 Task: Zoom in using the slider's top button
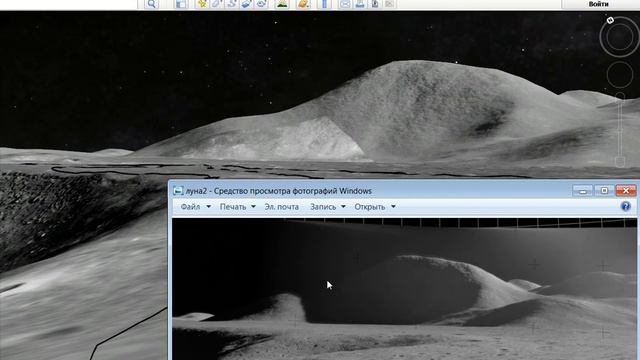click(x=620, y=97)
